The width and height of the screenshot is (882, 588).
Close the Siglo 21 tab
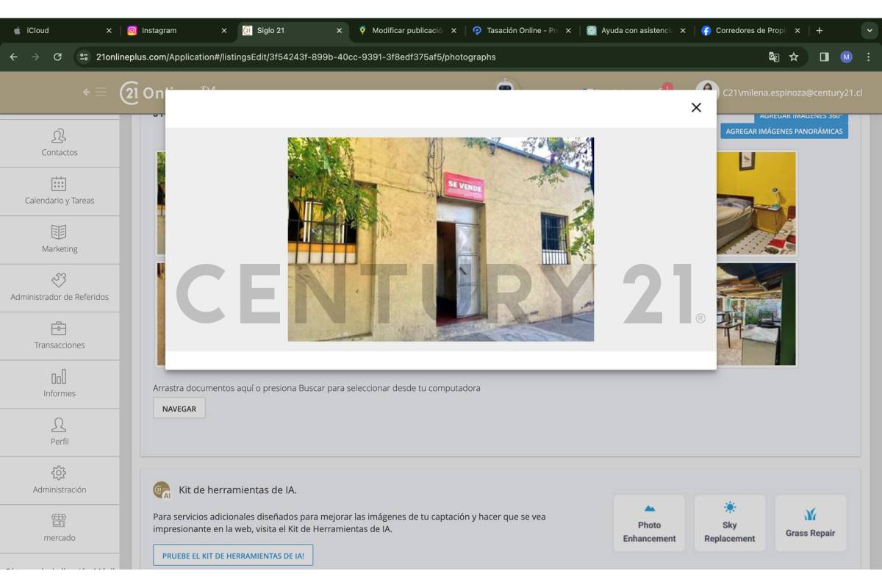point(339,31)
